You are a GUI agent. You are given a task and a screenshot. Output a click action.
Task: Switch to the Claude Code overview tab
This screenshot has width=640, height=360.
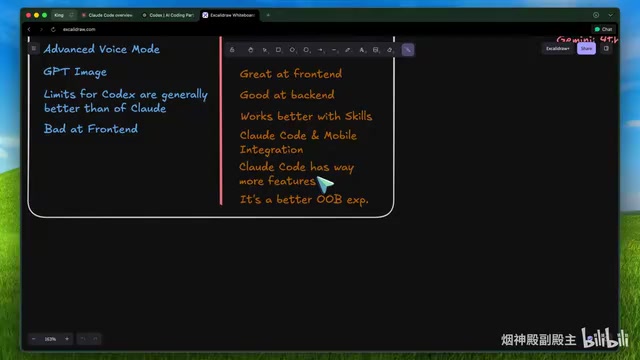[x=107, y=15]
